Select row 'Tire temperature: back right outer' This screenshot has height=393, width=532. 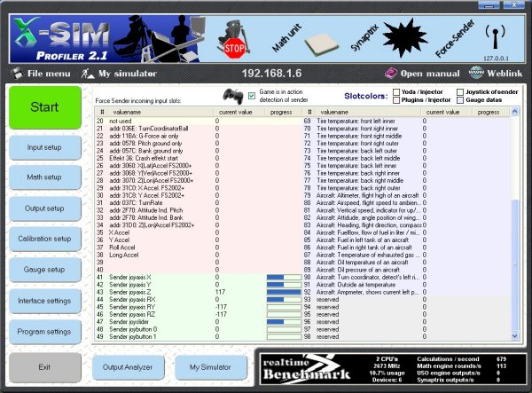pyautogui.click(x=406, y=188)
